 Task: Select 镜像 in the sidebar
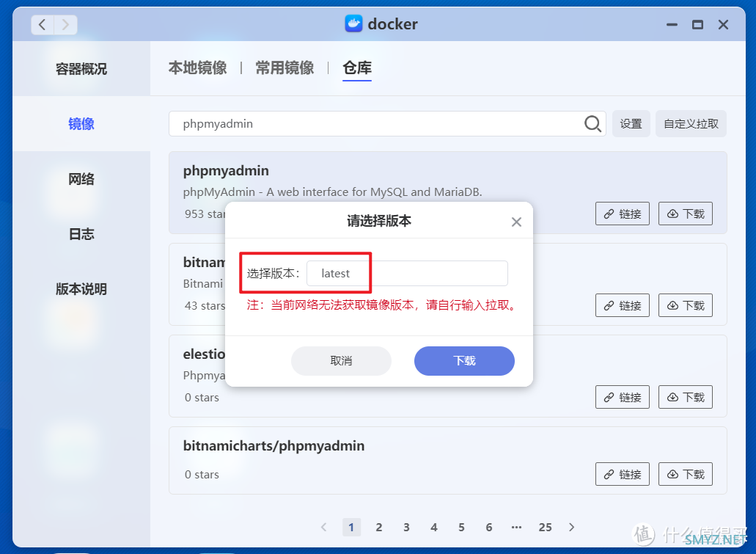[81, 124]
